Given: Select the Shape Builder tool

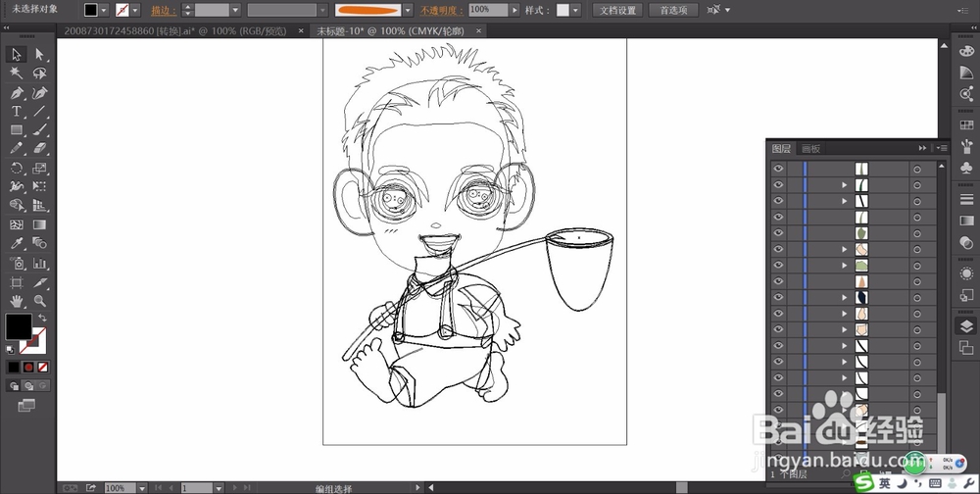Looking at the screenshot, I should point(17,205).
